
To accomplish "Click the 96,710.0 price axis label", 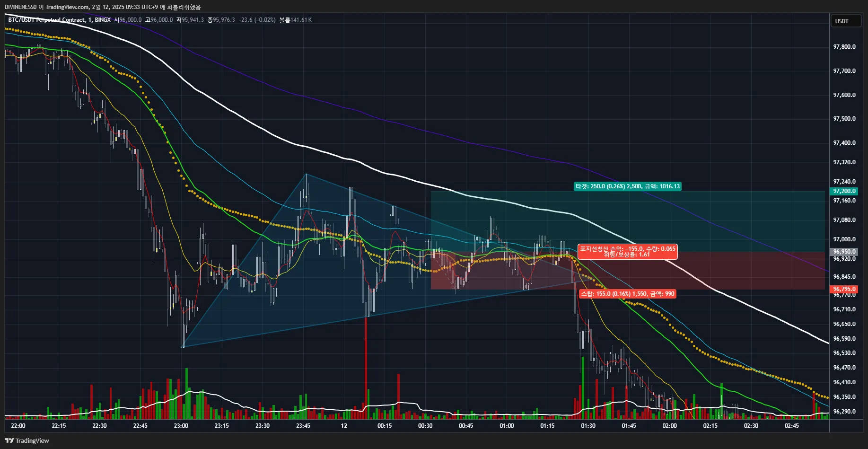I will click(x=844, y=309).
